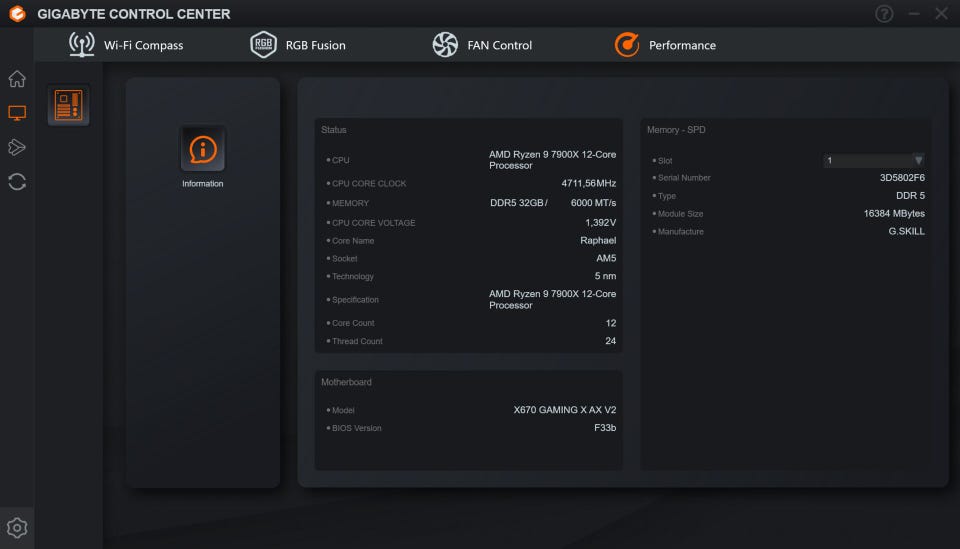Select the monitor icon in sidebar
960x549 pixels.
coord(17,113)
